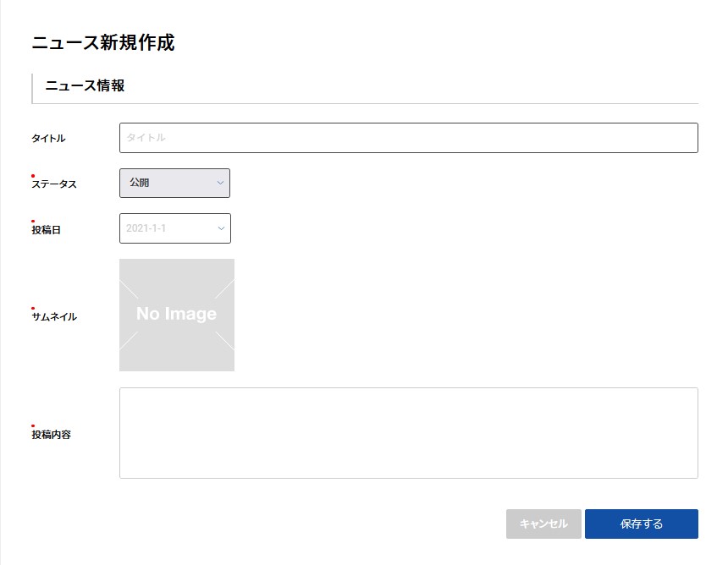The image size is (728, 565).
Task: Click the 投稿日 field label
Action: click(46, 230)
